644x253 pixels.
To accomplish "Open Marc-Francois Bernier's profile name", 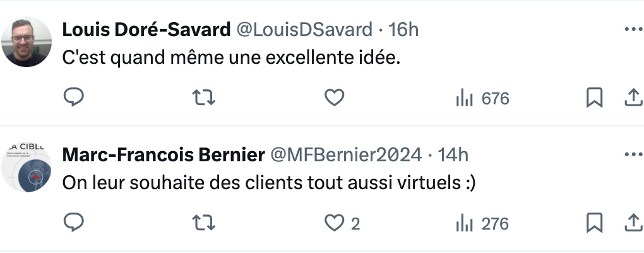I will 164,155.
